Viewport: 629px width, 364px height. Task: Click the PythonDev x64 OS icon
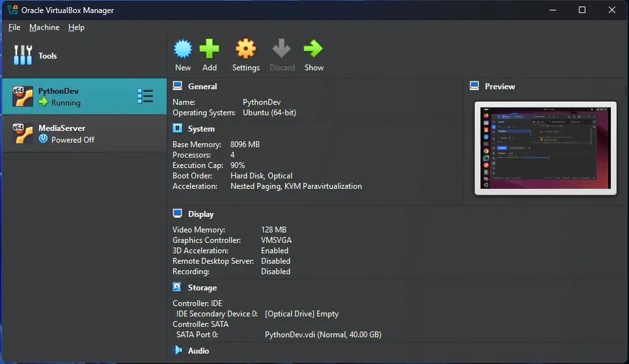(x=22, y=97)
